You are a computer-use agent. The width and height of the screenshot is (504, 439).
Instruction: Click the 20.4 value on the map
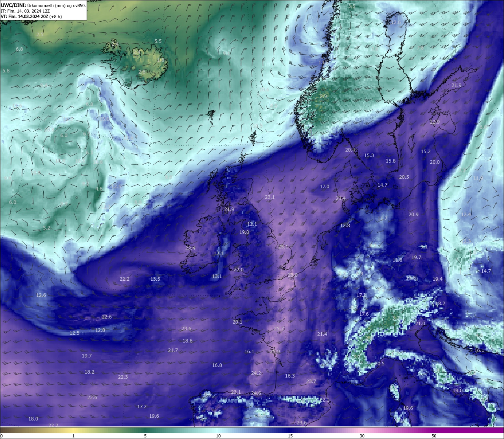[350, 150]
